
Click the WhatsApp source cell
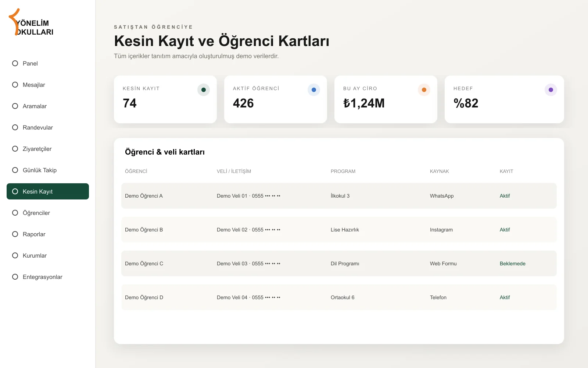[x=442, y=196]
